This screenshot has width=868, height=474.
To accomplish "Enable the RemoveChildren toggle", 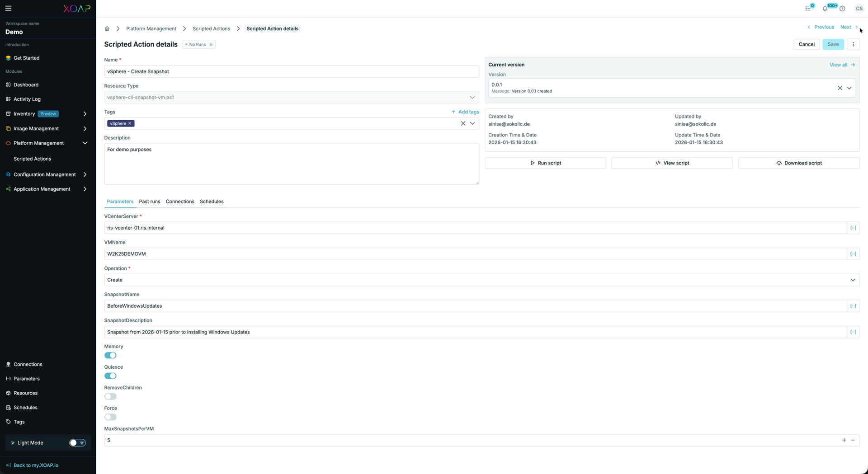I will pyautogui.click(x=110, y=396).
